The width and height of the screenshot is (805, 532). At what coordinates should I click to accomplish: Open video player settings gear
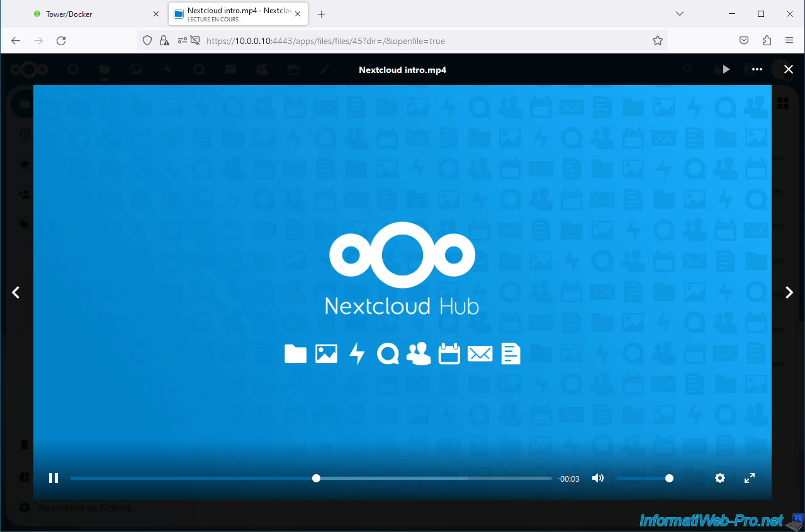[x=720, y=478]
